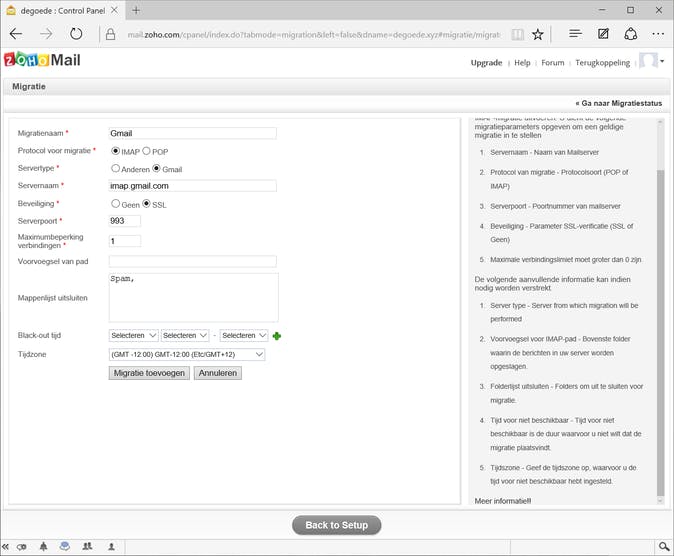Open reading view book icon

coord(518,34)
